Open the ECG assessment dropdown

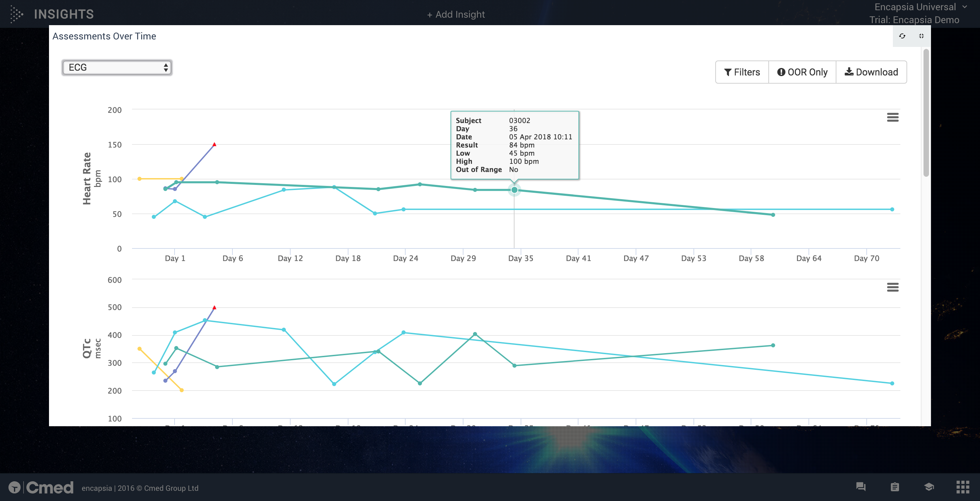click(117, 68)
